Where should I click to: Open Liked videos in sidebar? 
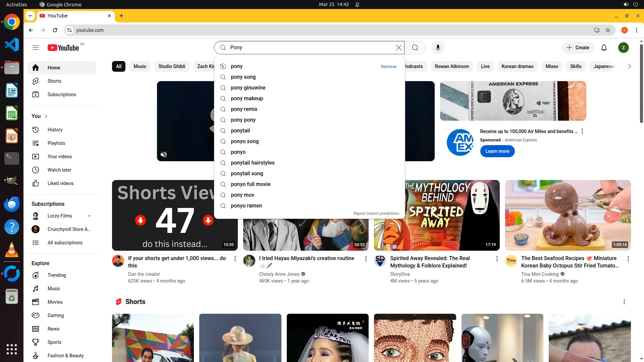point(60,183)
